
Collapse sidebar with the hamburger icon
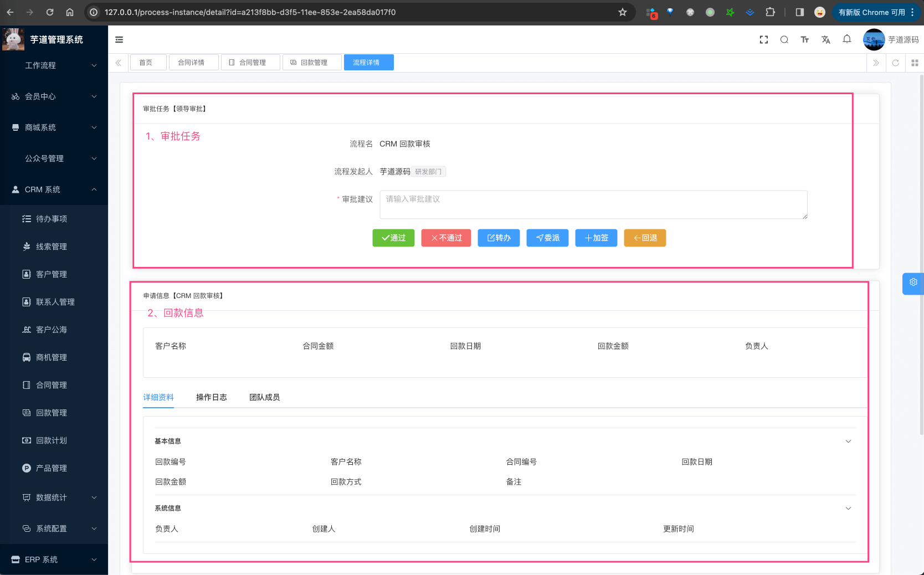click(119, 40)
